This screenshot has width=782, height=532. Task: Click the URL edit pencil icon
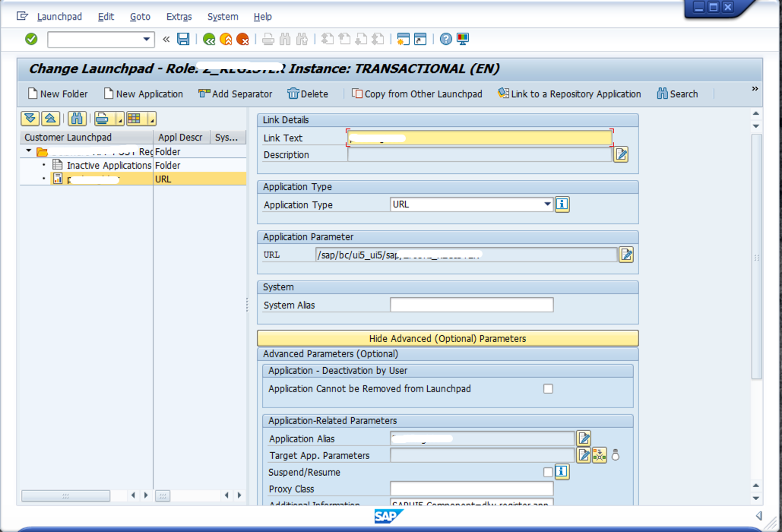[626, 255]
